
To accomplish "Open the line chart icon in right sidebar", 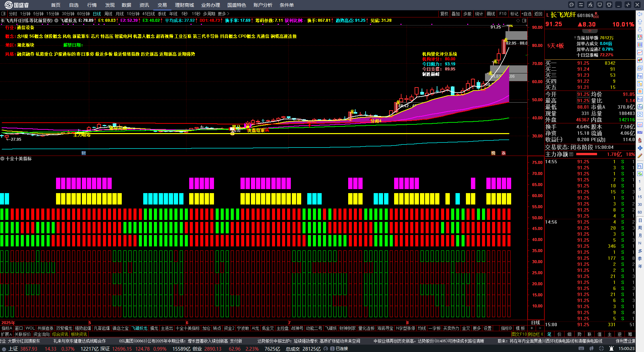I will [640, 52].
